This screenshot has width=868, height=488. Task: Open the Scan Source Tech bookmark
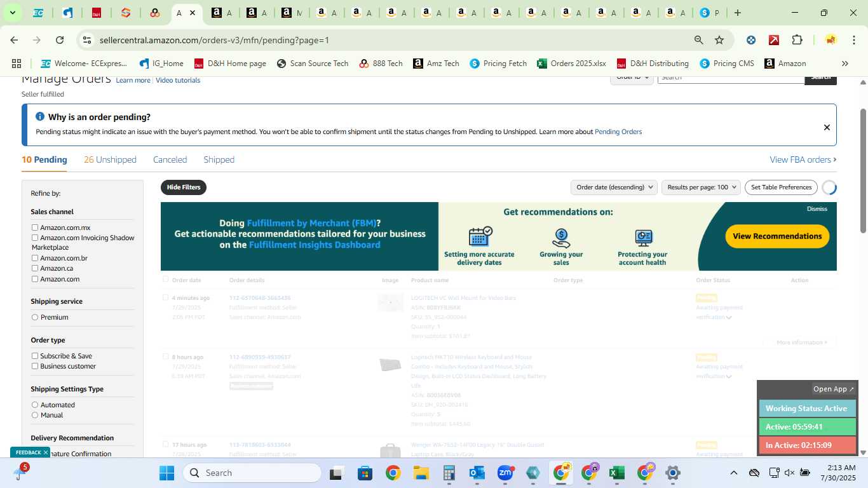(313, 64)
